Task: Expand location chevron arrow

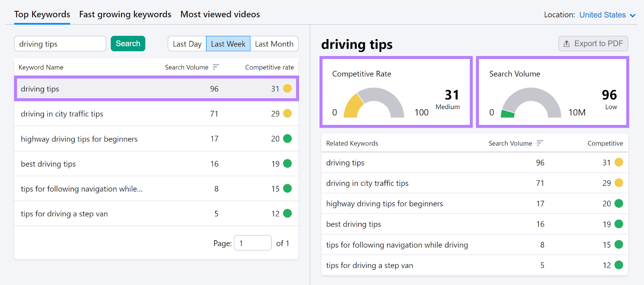Action: coord(633,16)
